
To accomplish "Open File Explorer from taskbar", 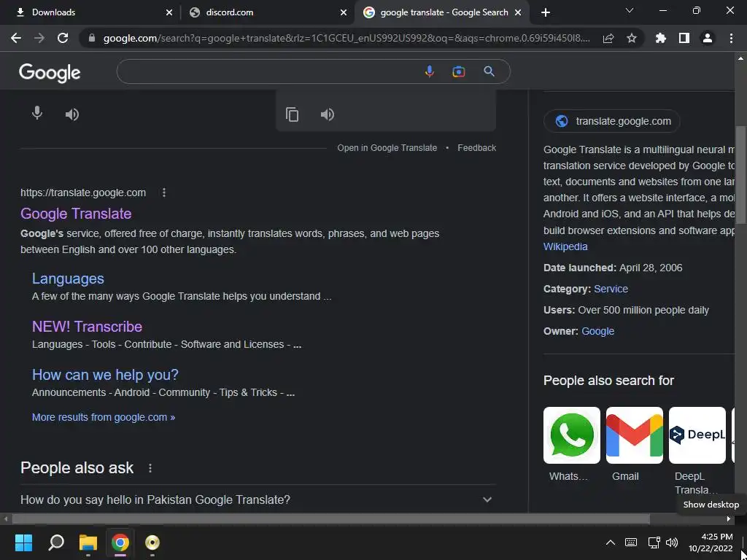I will [x=88, y=542].
